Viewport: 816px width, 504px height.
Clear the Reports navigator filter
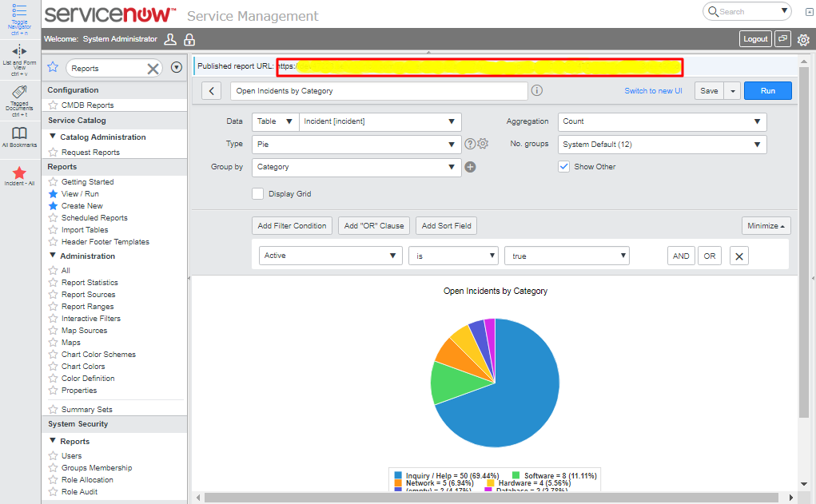click(153, 69)
